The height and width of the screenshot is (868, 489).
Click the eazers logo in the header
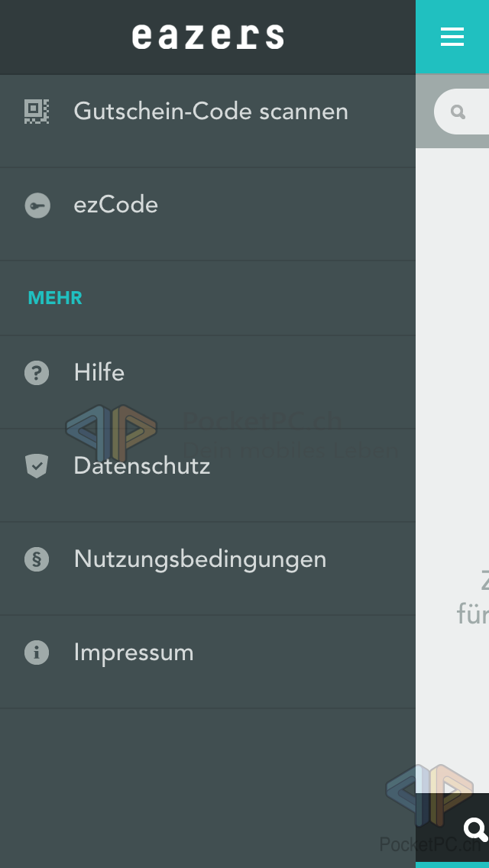(x=208, y=37)
